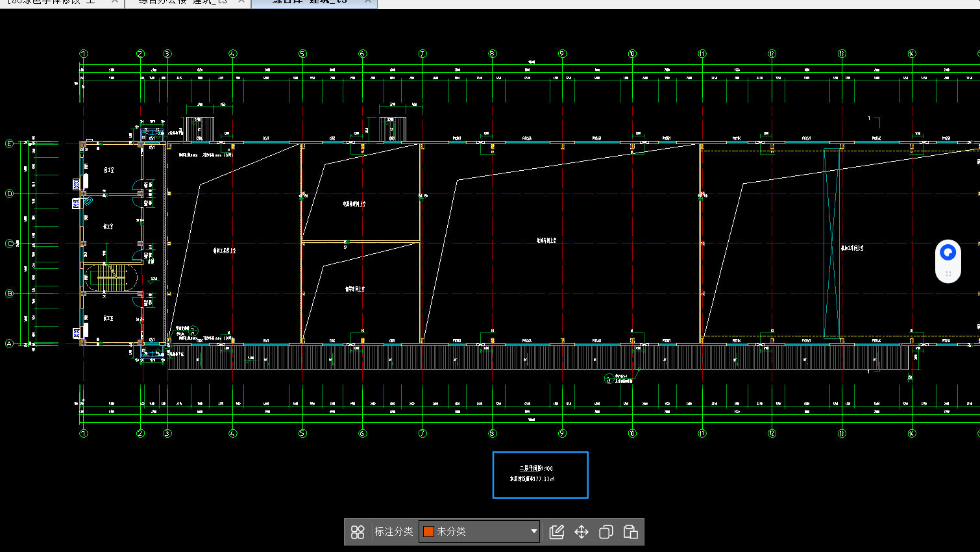Click the paste annotation icon
This screenshot has width=980, height=552.
631,532
